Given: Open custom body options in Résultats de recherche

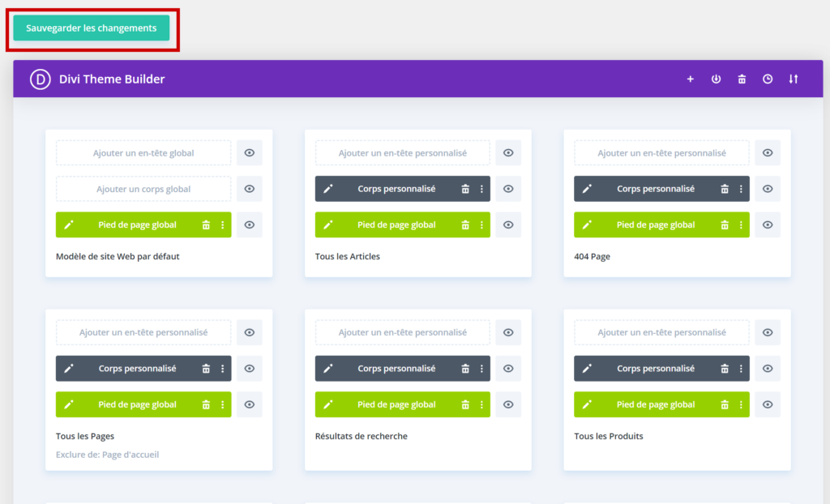Looking at the screenshot, I should [481, 369].
